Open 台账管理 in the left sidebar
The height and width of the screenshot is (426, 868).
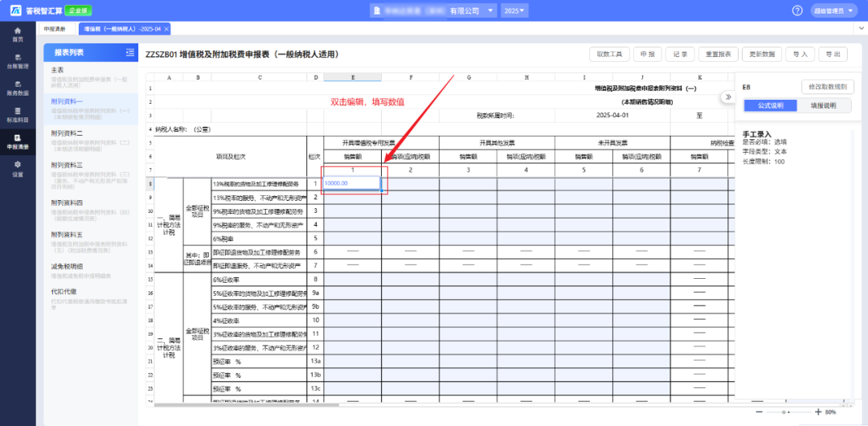click(x=17, y=61)
